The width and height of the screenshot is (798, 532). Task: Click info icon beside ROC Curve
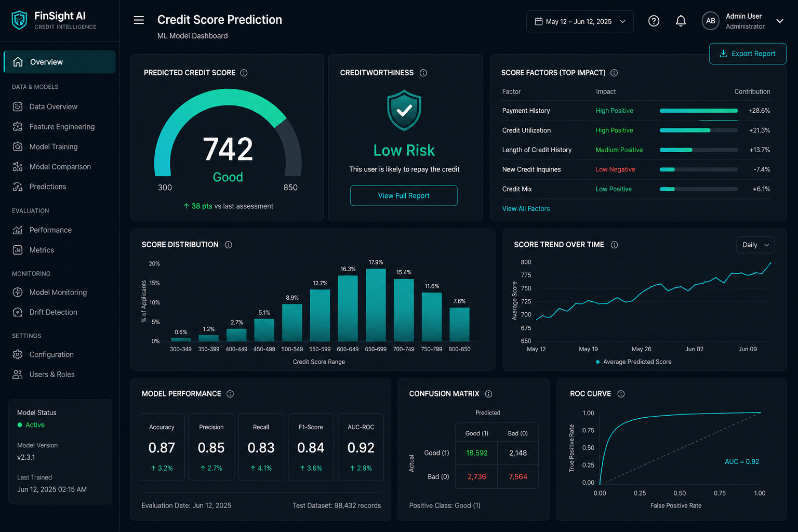pyautogui.click(x=621, y=394)
